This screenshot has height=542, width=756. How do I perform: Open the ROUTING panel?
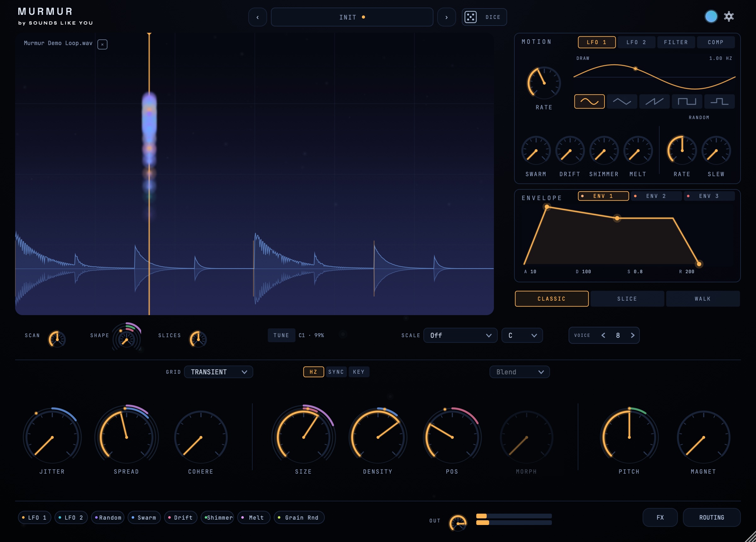[x=712, y=517]
